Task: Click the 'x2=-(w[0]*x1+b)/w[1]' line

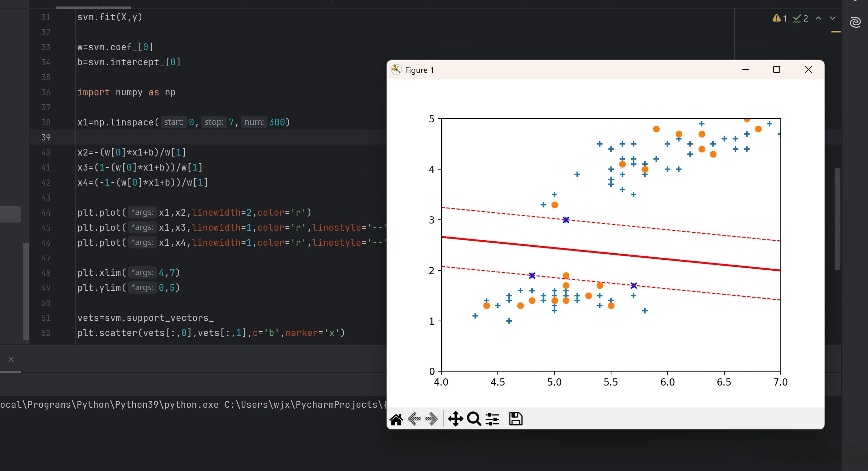Action: (132, 152)
